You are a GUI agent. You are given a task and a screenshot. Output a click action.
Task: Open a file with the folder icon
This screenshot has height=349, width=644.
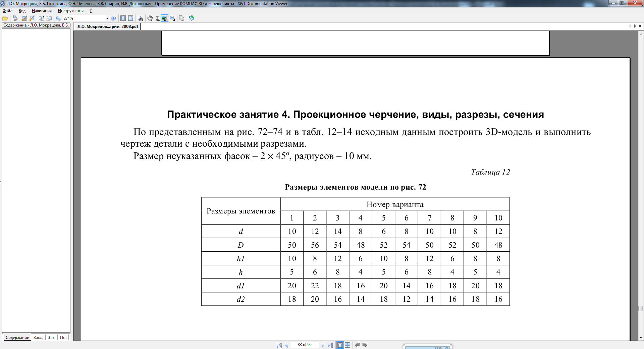coord(5,18)
